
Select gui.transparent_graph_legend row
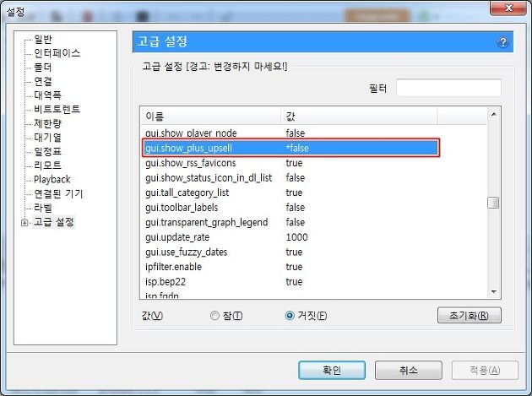point(290,222)
